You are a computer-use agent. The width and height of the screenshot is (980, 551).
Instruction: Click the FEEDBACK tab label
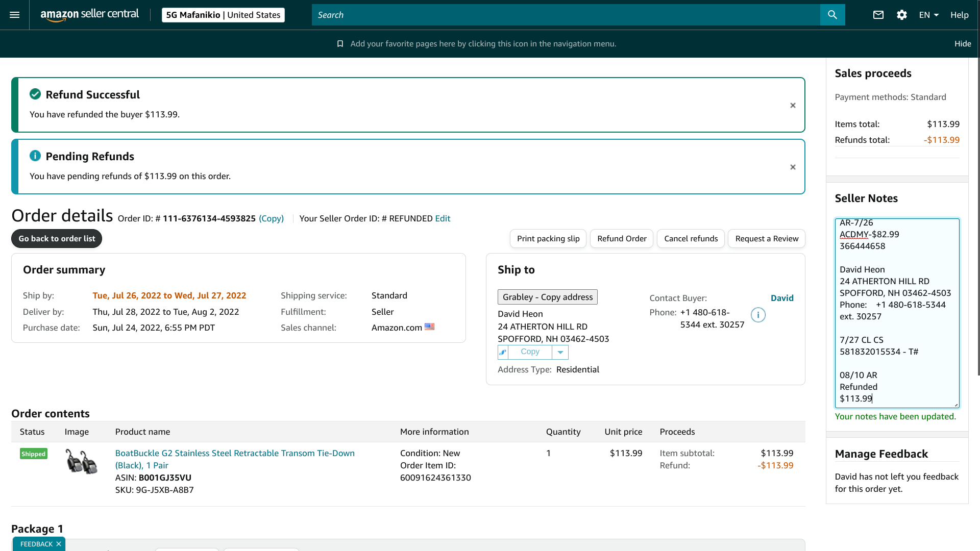click(36, 544)
